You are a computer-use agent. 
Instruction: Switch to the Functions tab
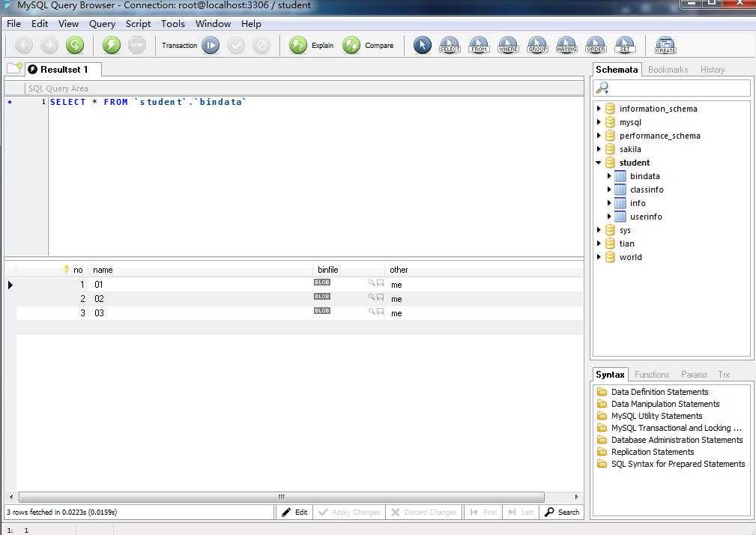pos(652,375)
